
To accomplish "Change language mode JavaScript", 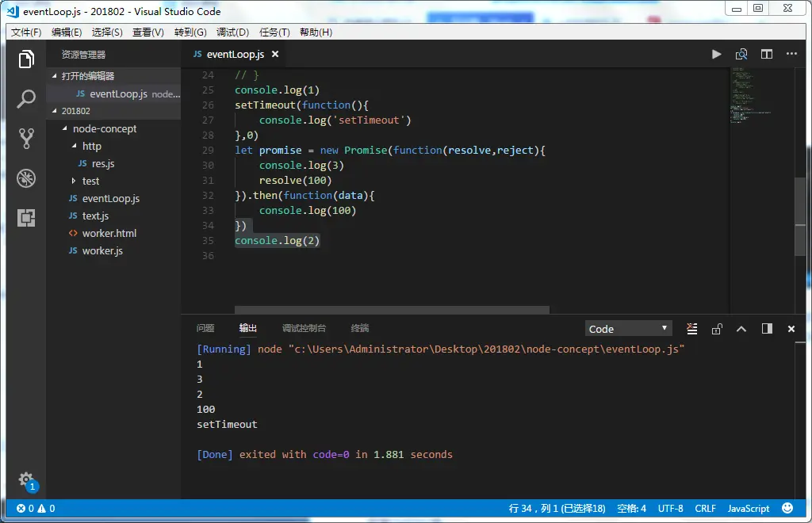I will pos(749,509).
